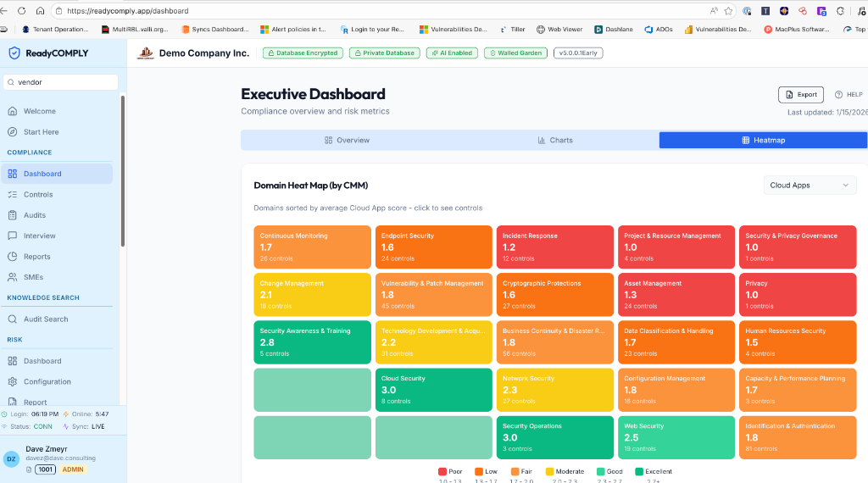Image resolution: width=868 pixels, height=483 pixels.
Task: Click the Walled Garden badge
Action: tap(515, 53)
